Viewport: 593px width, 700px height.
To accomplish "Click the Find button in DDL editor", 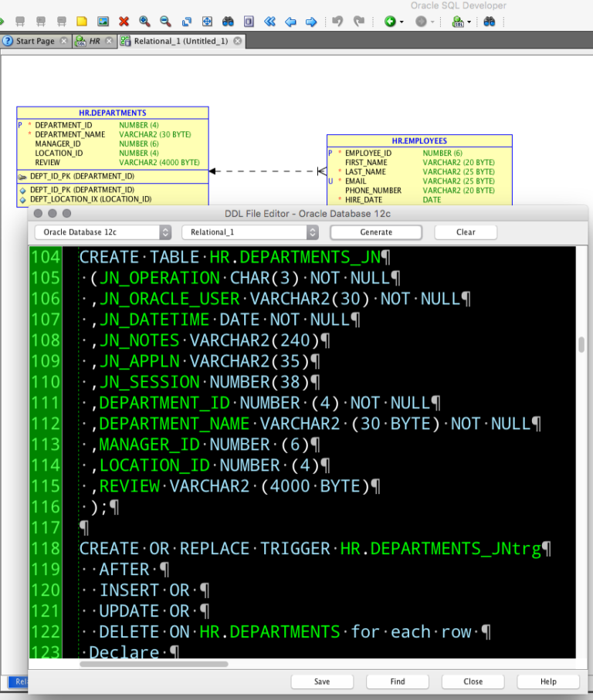I will coord(398,681).
